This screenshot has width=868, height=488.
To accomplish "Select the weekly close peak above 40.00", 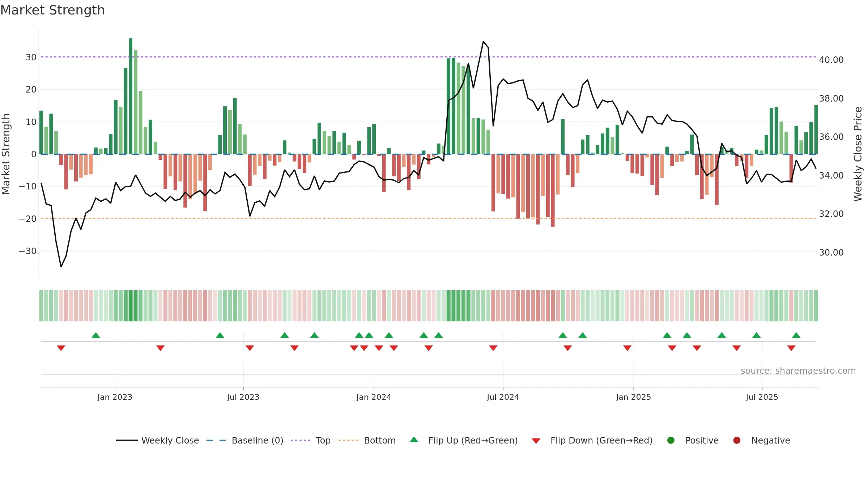I will tap(483, 42).
